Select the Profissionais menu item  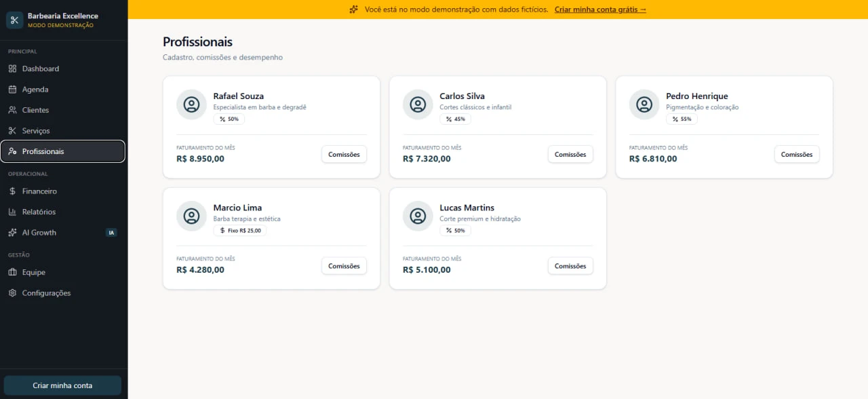[63, 151]
